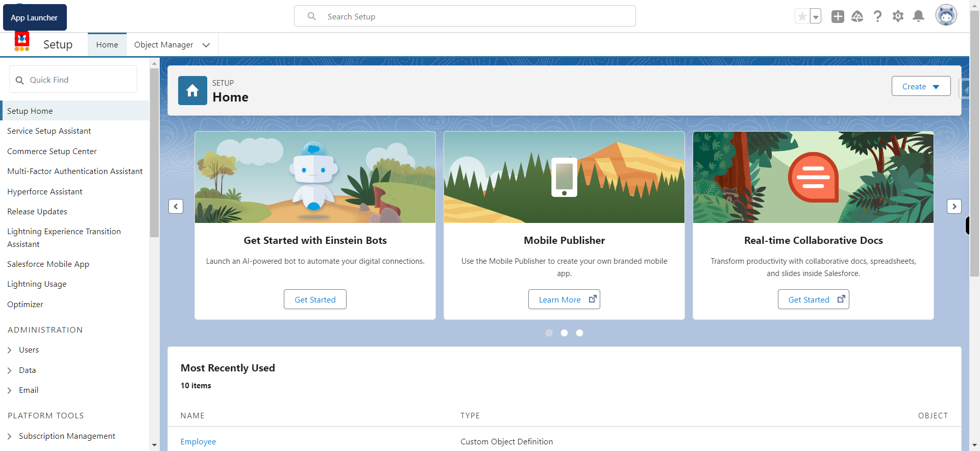
Task: Click the Setup app logo icon
Action: pyautogui.click(x=22, y=42)
